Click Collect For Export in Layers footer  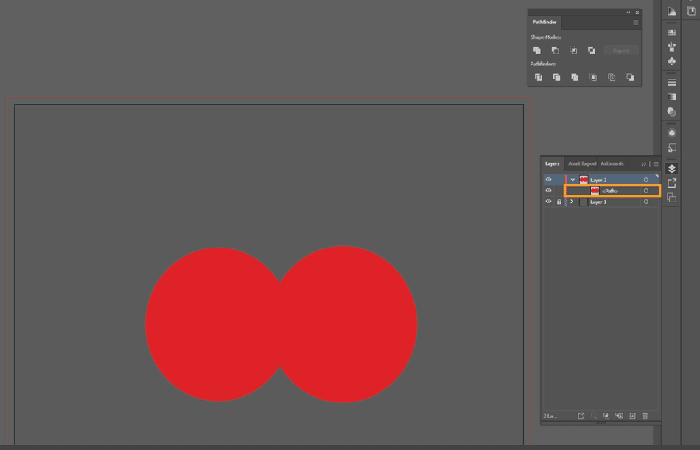580,416
